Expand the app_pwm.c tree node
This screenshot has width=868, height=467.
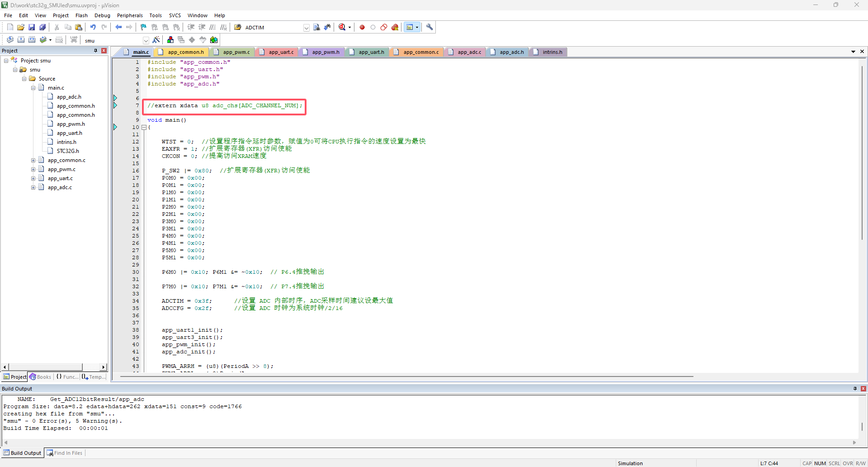[x=33, y=169]
